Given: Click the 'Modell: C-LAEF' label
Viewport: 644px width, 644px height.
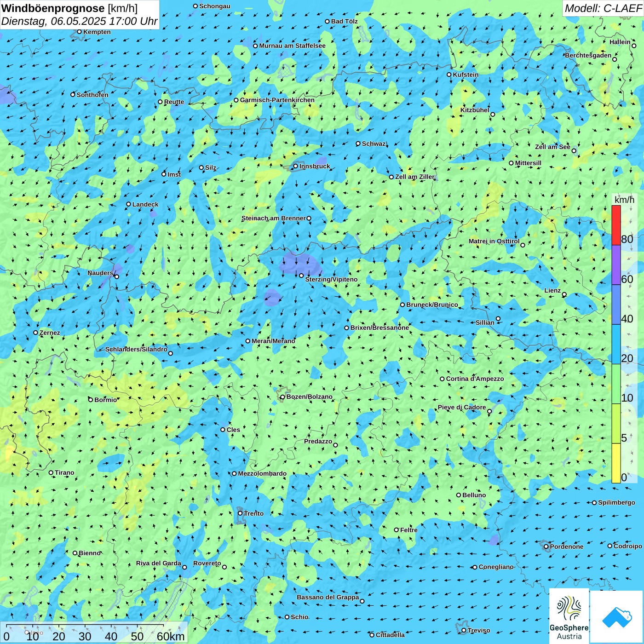Looking at the screenshot, I should 603,8.
